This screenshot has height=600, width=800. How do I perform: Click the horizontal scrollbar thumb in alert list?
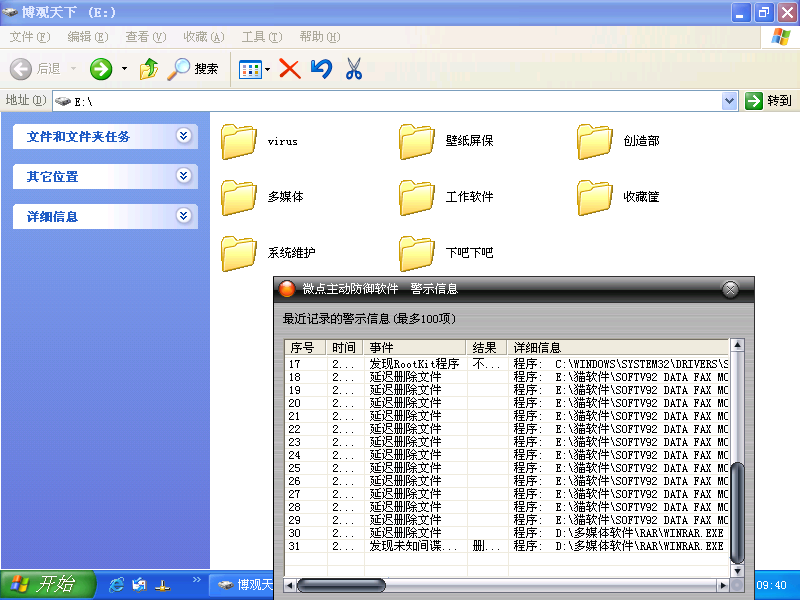coord(341,585)
